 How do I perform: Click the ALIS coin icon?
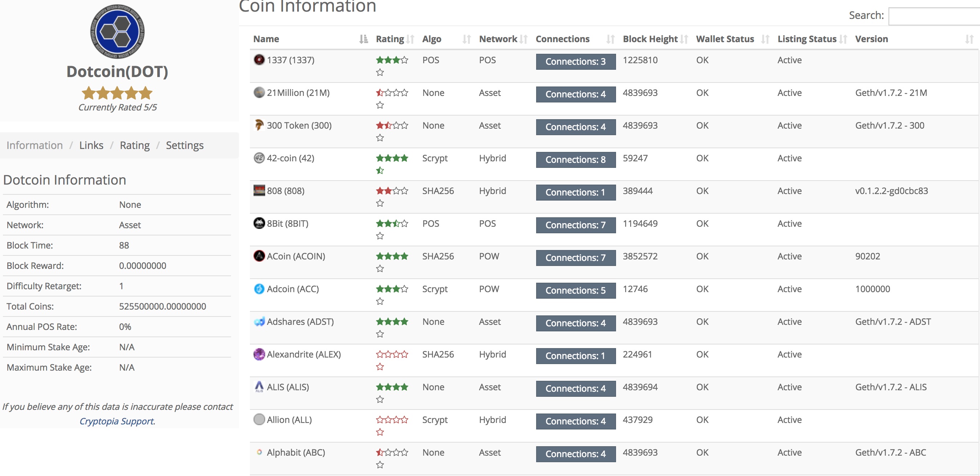coord(259,387)
